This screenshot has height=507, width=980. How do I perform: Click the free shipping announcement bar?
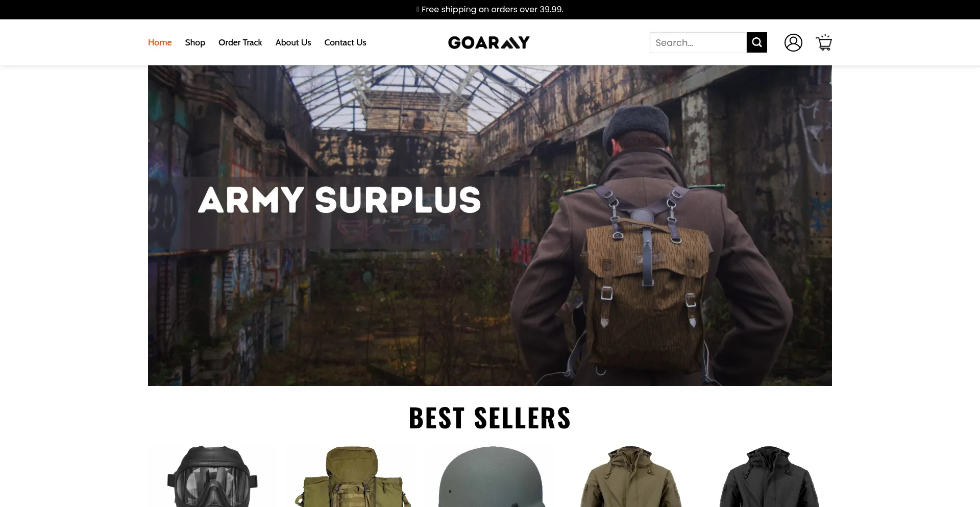click(490, 10)
